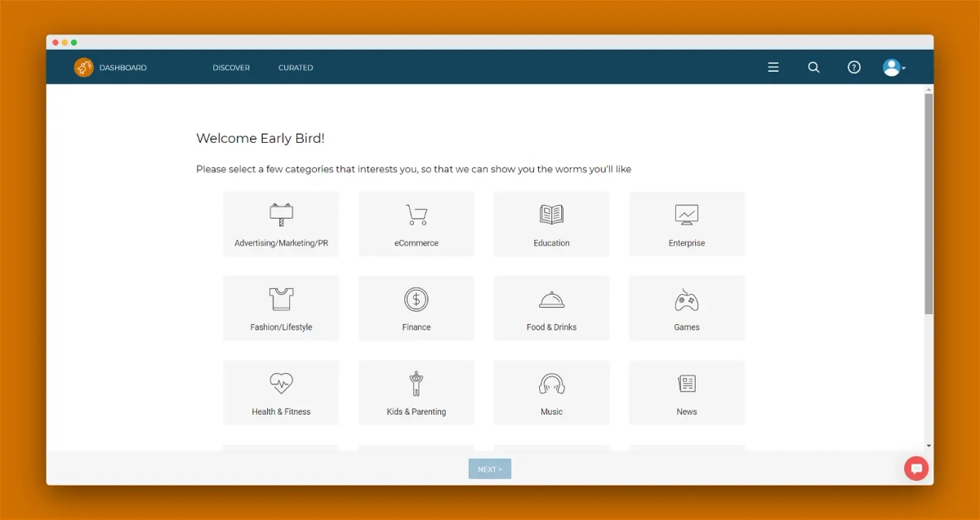
Task: Click the NEXT > button
Action: click(490, 469)
